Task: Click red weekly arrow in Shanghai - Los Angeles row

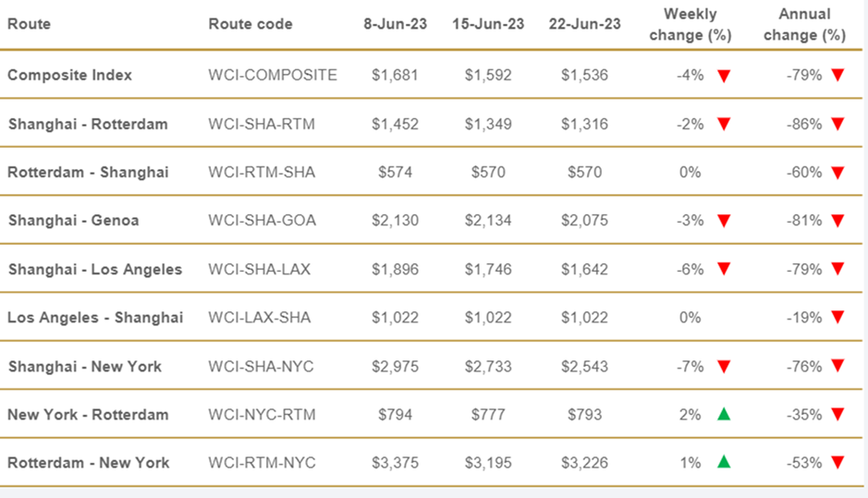Action: click(724, 270)
